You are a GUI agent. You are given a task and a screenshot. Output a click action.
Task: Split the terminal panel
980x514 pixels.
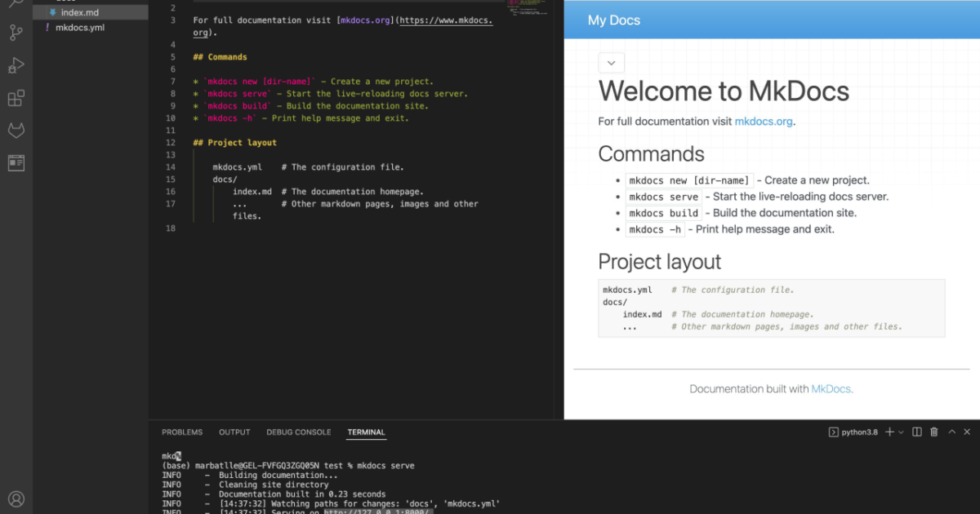pyautogui.click(x=917, y=432)
